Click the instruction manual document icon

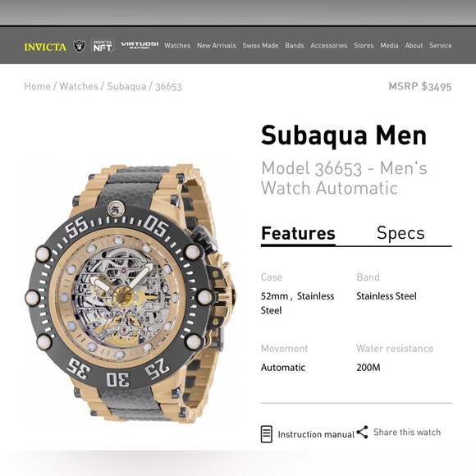point(266,434)
